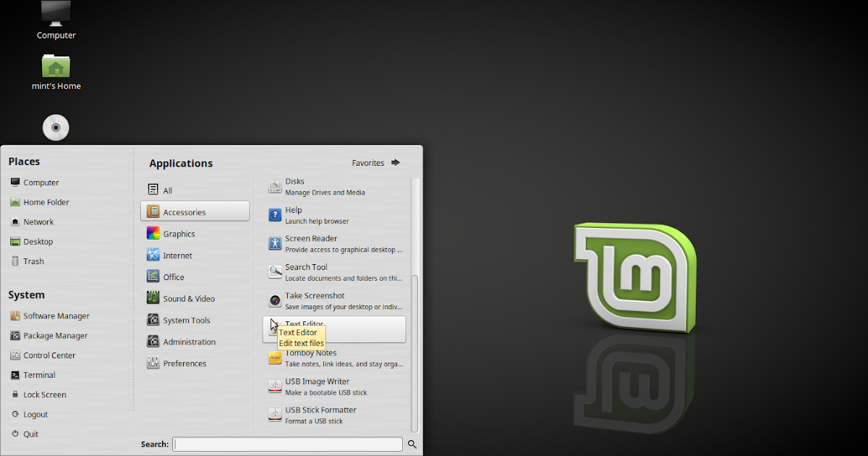Select the Accessories category

pyautogui.click(x=195, y=211)
